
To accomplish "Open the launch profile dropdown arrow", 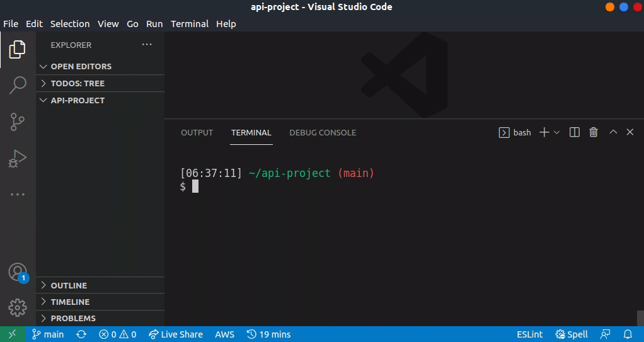I will [556, 132].
